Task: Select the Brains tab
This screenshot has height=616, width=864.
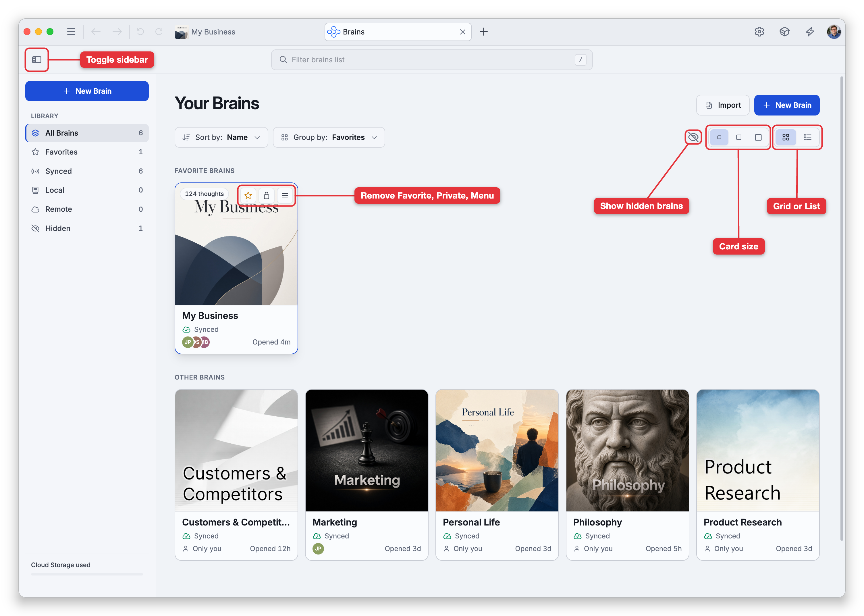Action: tap(398, 32)
